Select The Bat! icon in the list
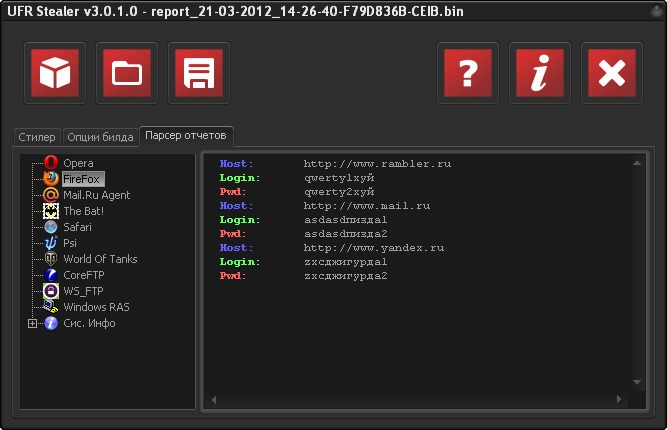The width and height of the screenshot is (667, 430). [x=51, y=211]
